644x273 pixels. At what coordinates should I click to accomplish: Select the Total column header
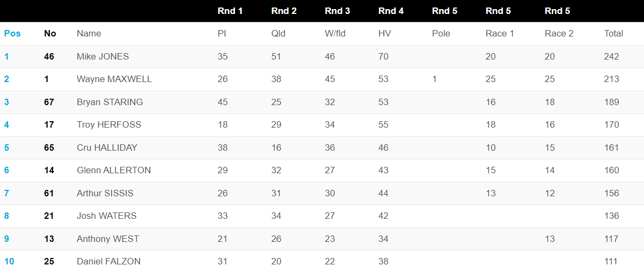coord(613,33)
